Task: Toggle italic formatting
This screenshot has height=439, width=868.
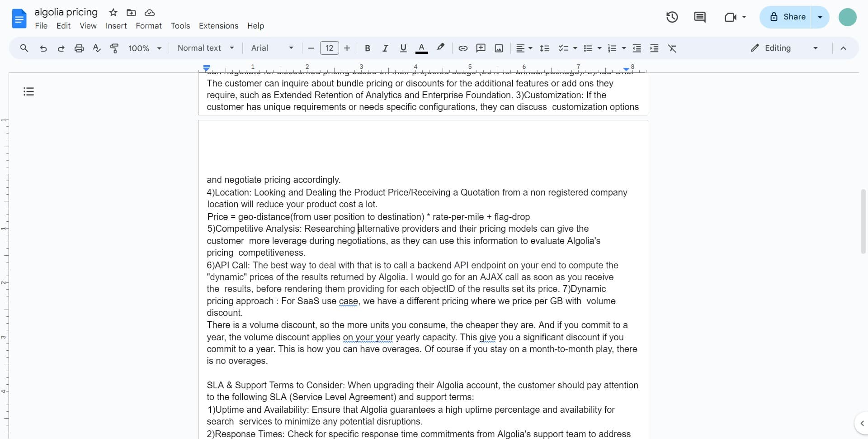Action: pyautogui.click(x=385, y=48)
